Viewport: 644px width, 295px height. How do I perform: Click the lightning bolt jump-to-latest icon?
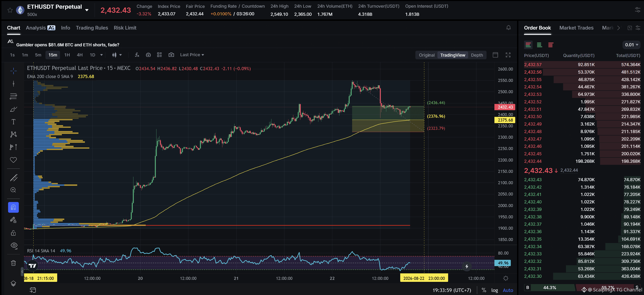click(x=467, y=266)
